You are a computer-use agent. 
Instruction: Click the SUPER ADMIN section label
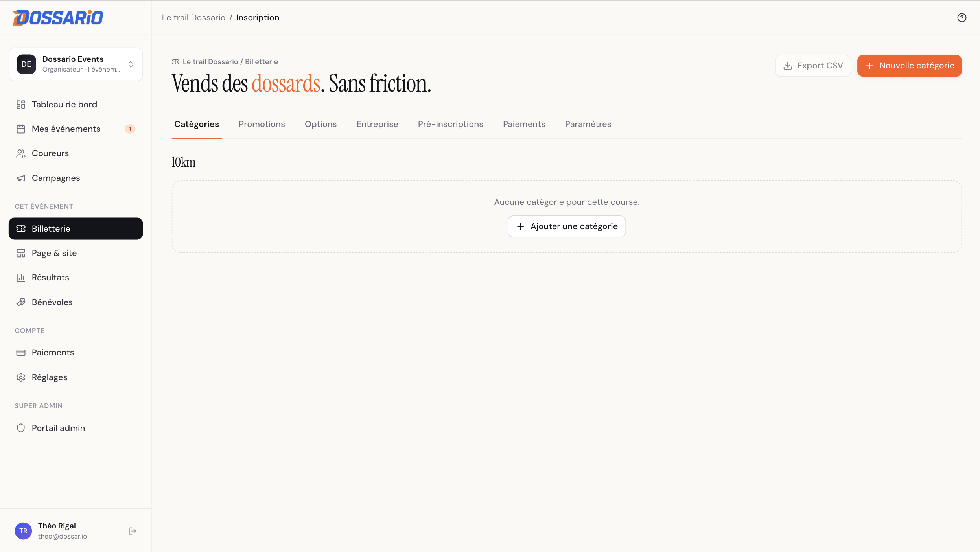click(x=39, y=406)
